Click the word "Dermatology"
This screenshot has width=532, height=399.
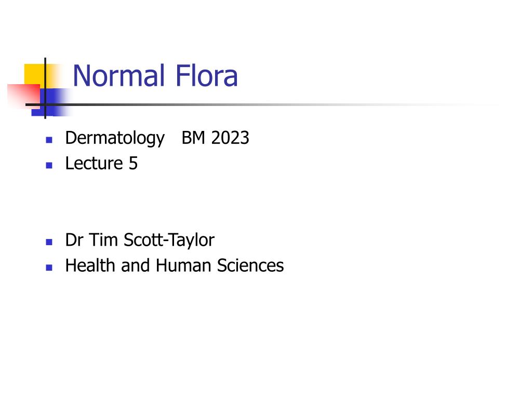coord(115,138)
